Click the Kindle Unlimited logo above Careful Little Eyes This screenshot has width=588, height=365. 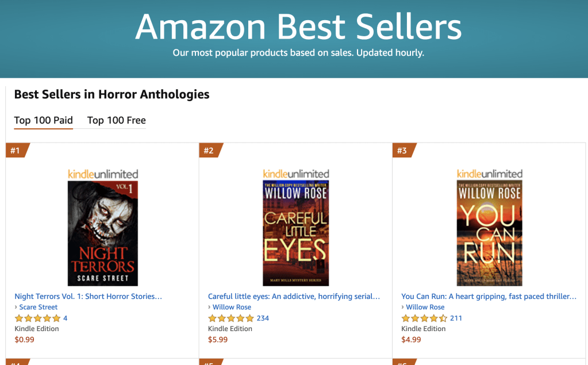[296, 174]
